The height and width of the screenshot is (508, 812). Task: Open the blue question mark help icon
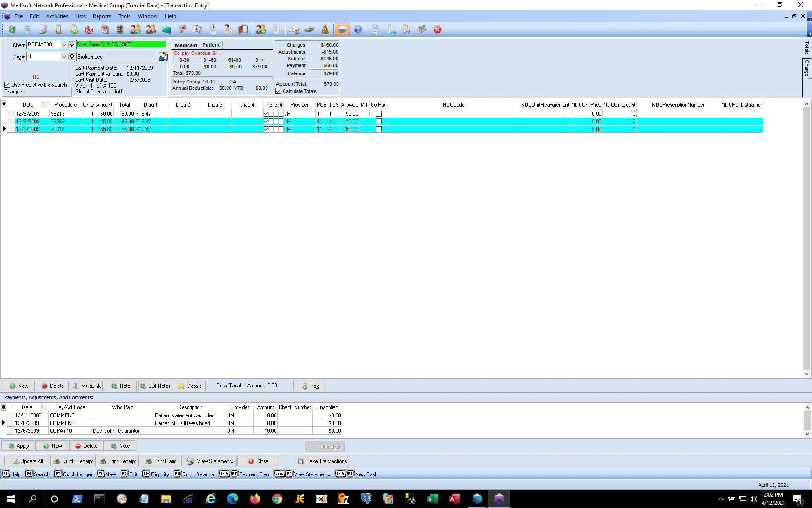[x=358, y=29]
